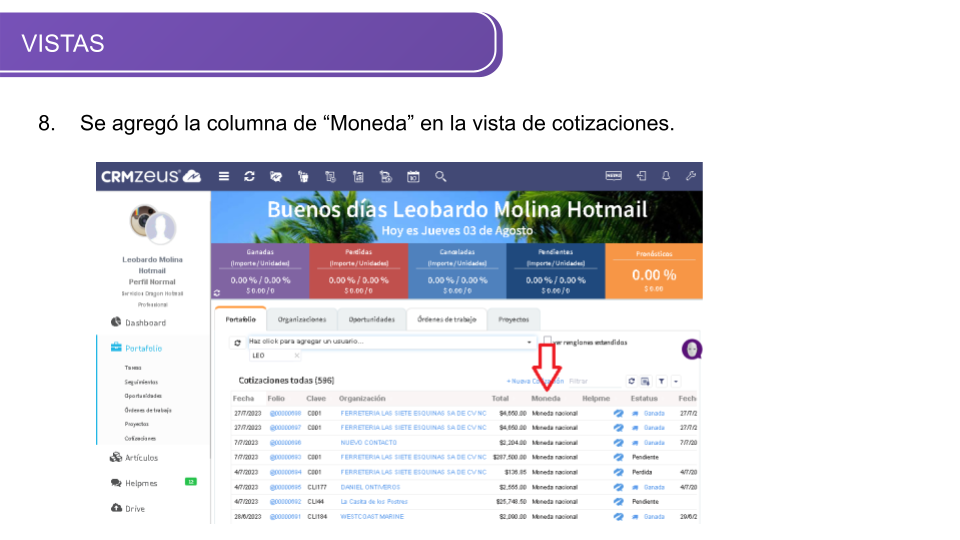The image size is (960, 540).
Task: Sort by Moneda column header
Action: click(x=546, y=398)
